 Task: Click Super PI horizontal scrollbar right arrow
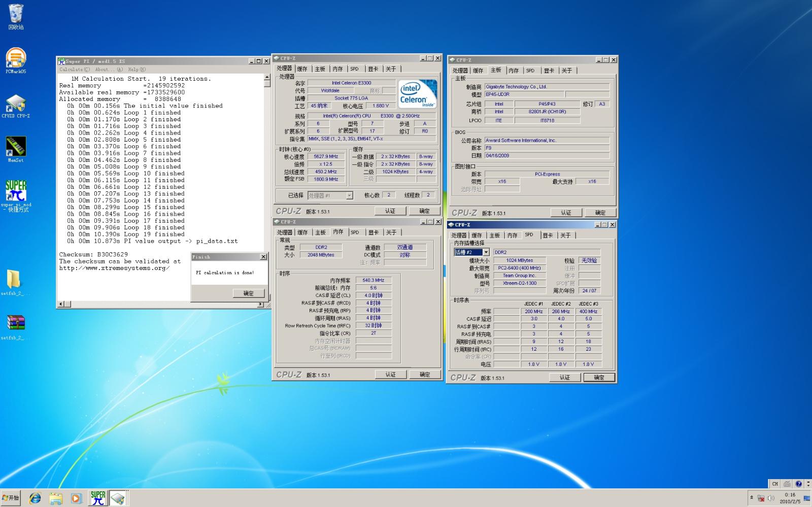point(260,304)
